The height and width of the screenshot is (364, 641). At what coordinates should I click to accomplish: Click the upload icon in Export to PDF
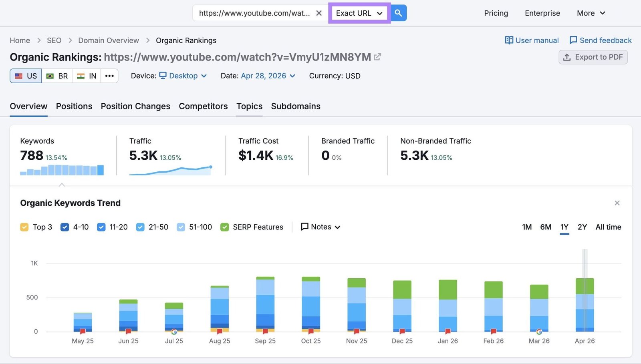[x=567, y=57]
